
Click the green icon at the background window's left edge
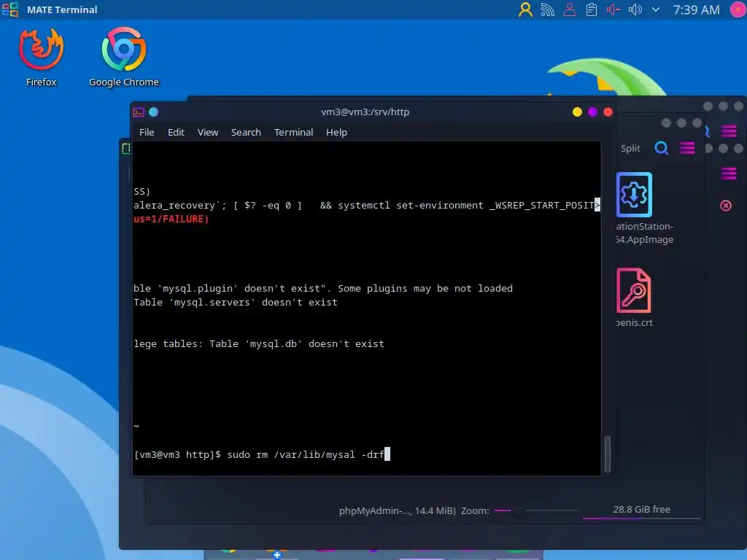(x=125, y=149)
